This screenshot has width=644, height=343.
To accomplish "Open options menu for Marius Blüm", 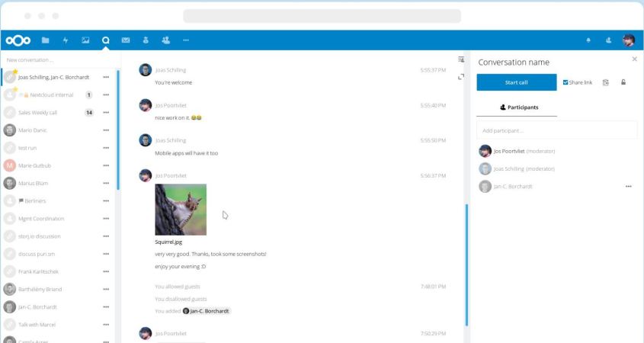I will click(x=106, y=183).
